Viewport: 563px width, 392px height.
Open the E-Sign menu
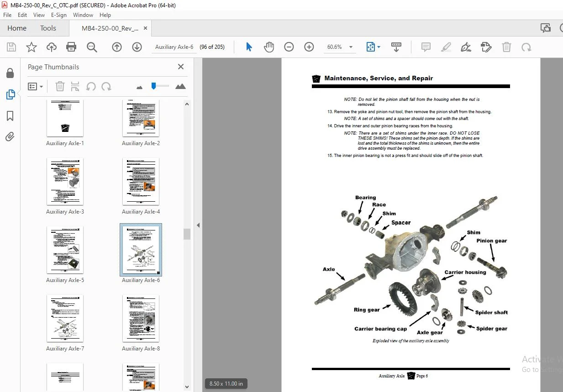pyautogui.click(x=59, y=15)
